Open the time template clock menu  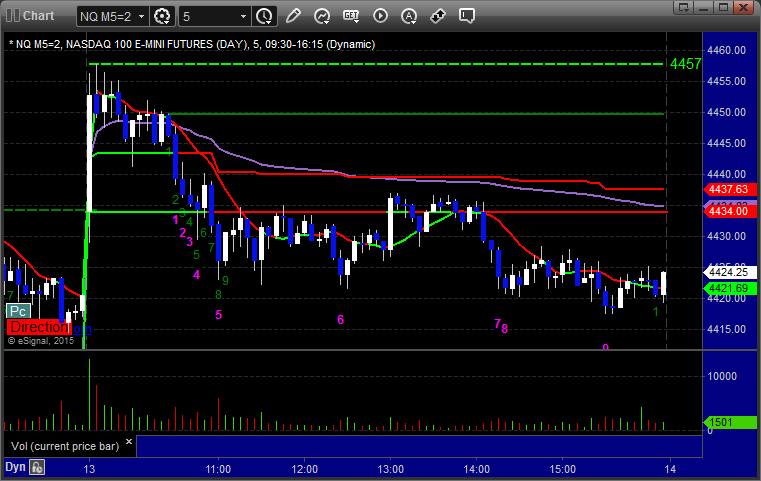[x=265, y=17]
